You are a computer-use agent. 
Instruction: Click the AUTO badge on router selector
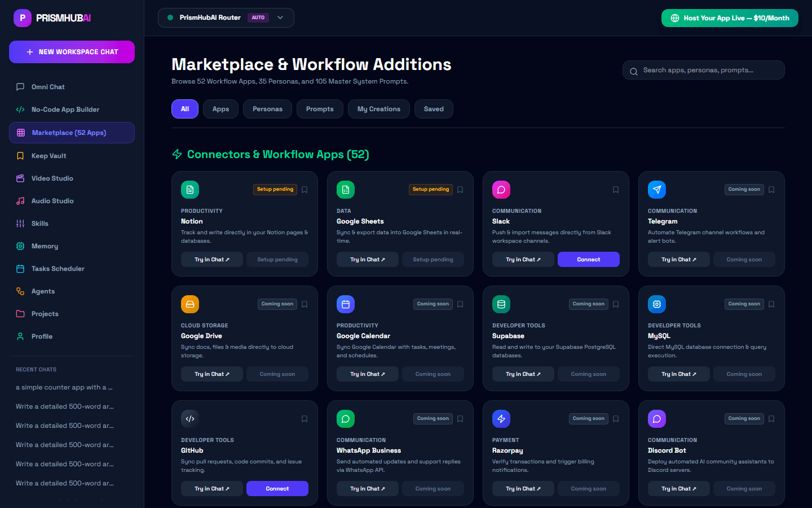coord(258,17)
